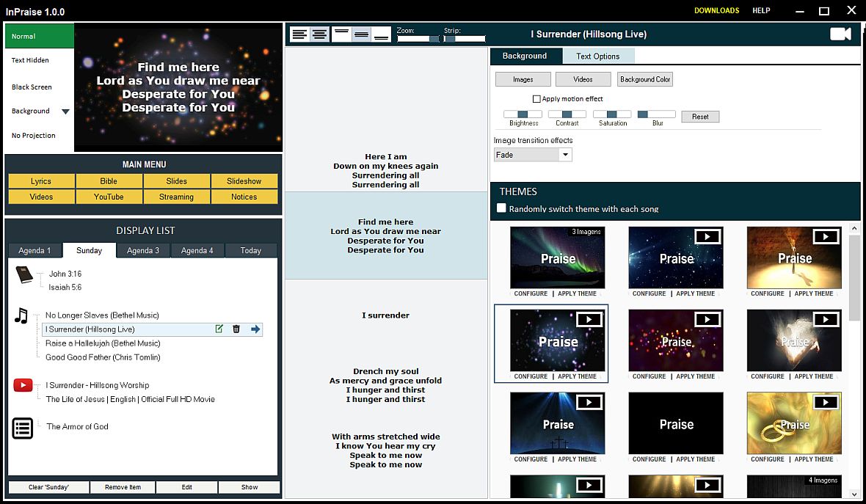This screenshot has width=866, height=504.
Task: Click blue arrow icon on I Surrender row
Action: 255,329
